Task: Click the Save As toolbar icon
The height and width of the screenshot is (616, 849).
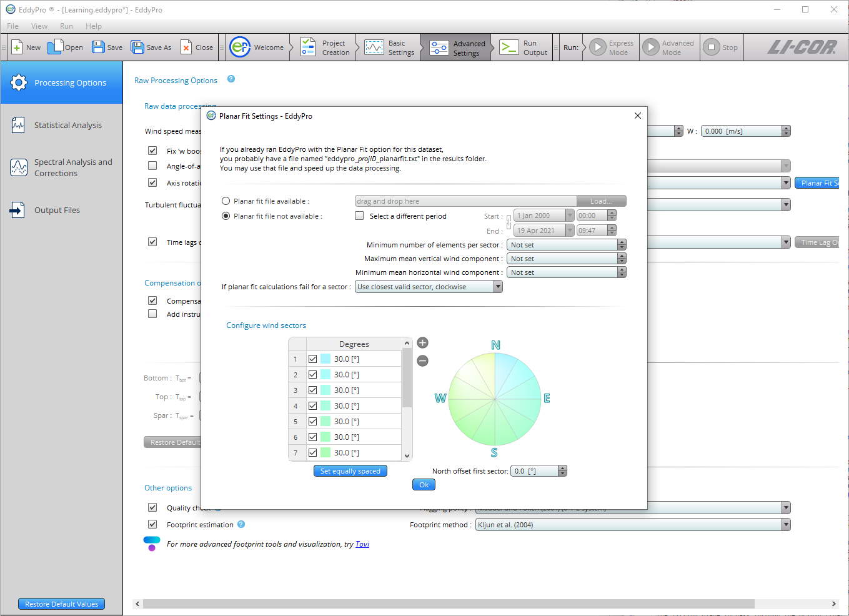Action: coord(137,47)
